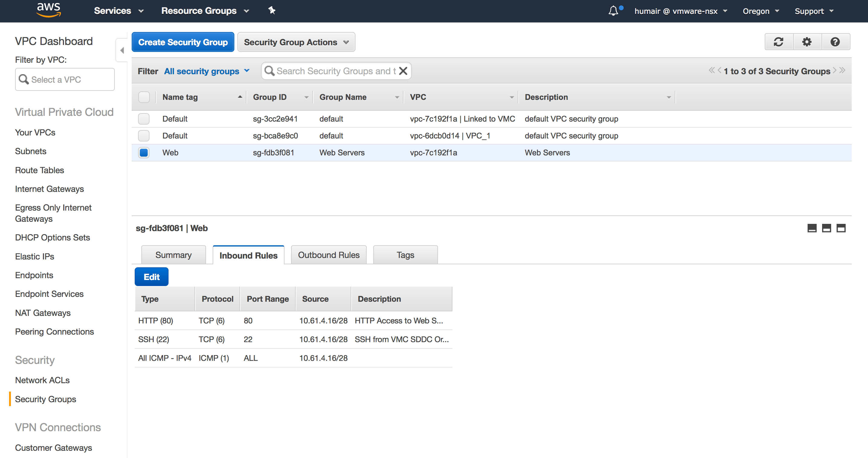Sort by Name tag column header

point(201,97)
